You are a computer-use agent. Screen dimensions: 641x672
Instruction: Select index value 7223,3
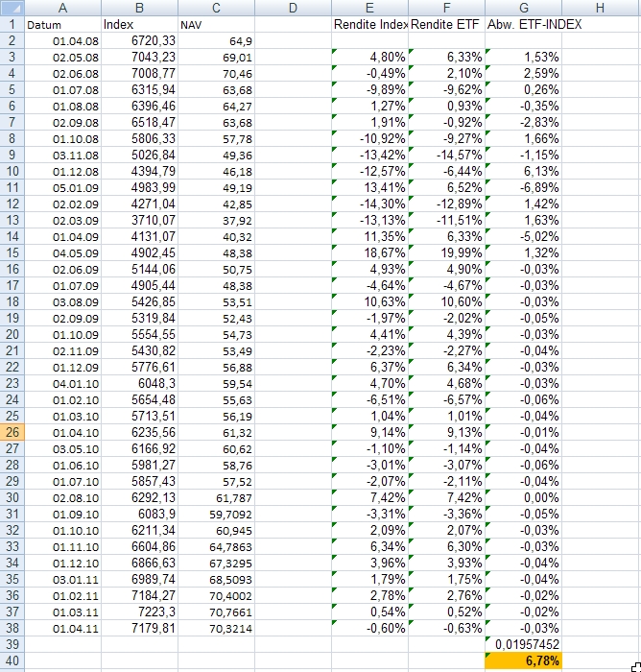point(140,612)
